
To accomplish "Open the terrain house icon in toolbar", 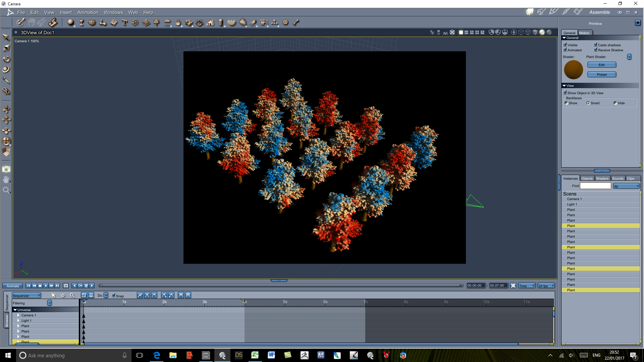I will [x=210, y=22].
